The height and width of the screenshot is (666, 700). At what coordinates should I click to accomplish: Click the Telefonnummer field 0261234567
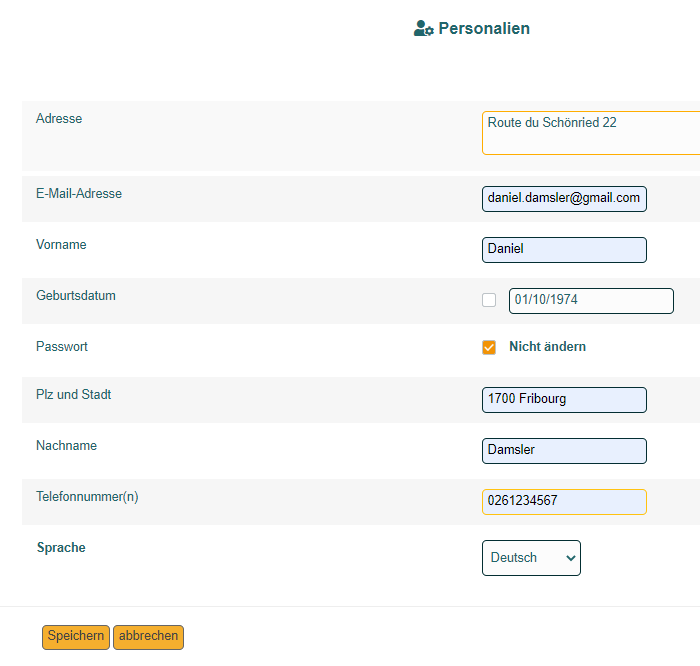click(564, 502)
